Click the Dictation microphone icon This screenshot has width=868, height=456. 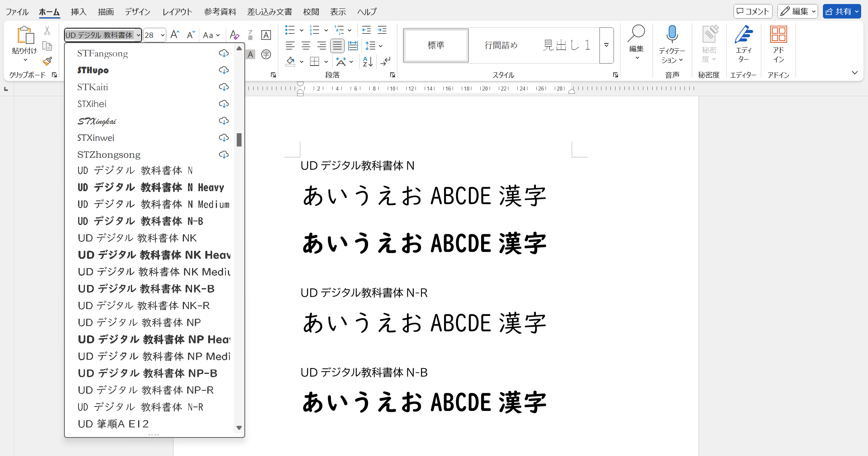[672, 34]
